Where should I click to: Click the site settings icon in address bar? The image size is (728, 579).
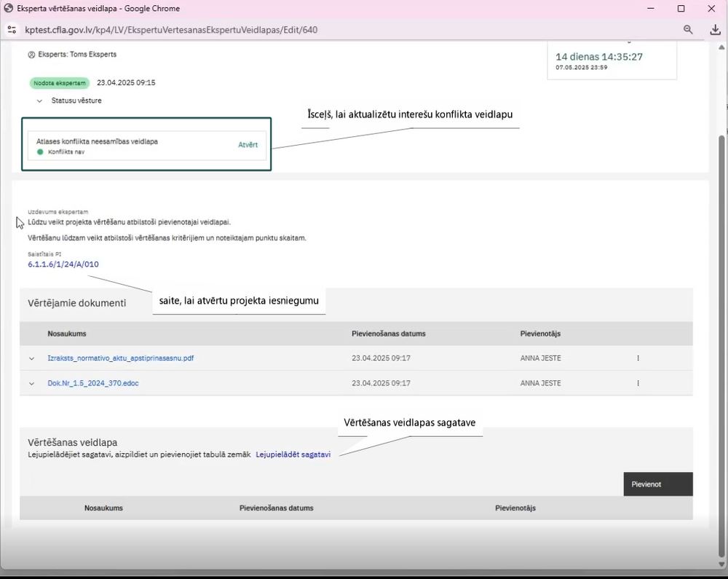pos(12,30)
